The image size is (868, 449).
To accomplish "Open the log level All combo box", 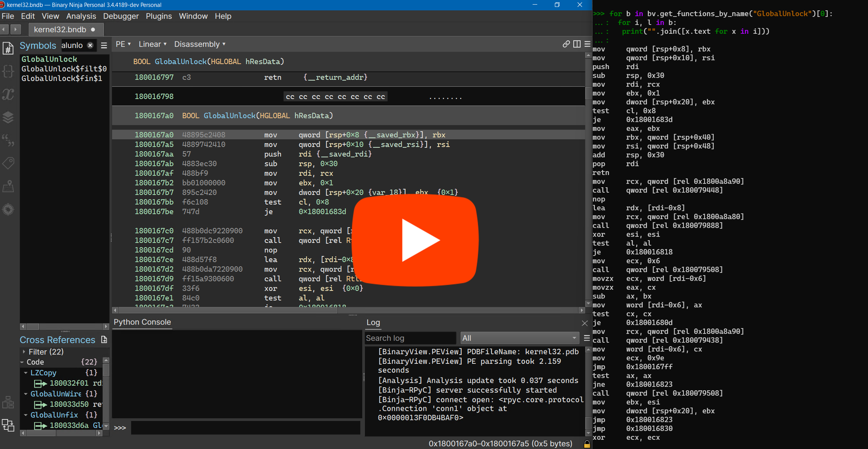I will click(x=520, y=338).
